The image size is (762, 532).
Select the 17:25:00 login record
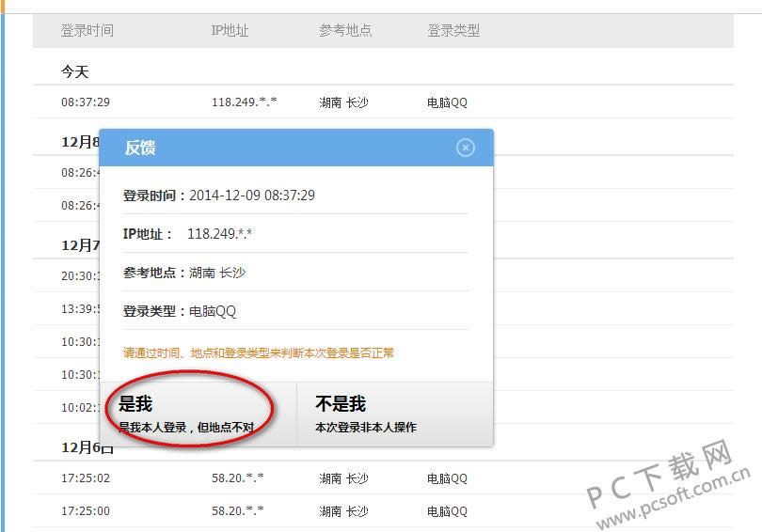point(86,510)
